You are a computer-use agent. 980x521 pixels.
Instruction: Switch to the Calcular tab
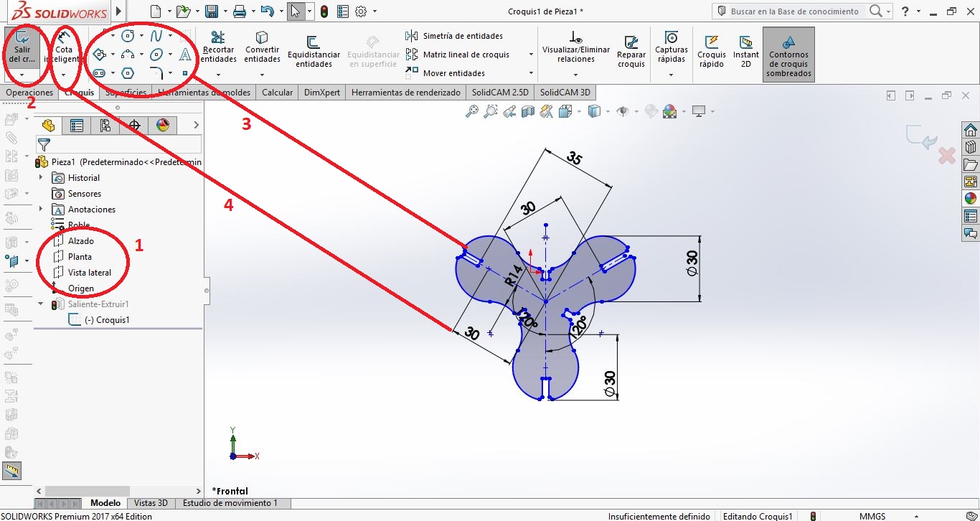click(278, 93)
